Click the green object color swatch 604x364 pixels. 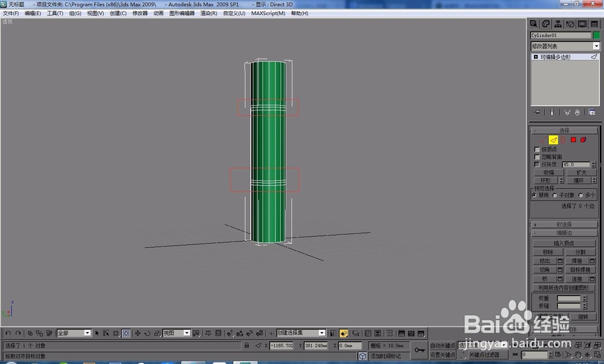coord(596,36)
